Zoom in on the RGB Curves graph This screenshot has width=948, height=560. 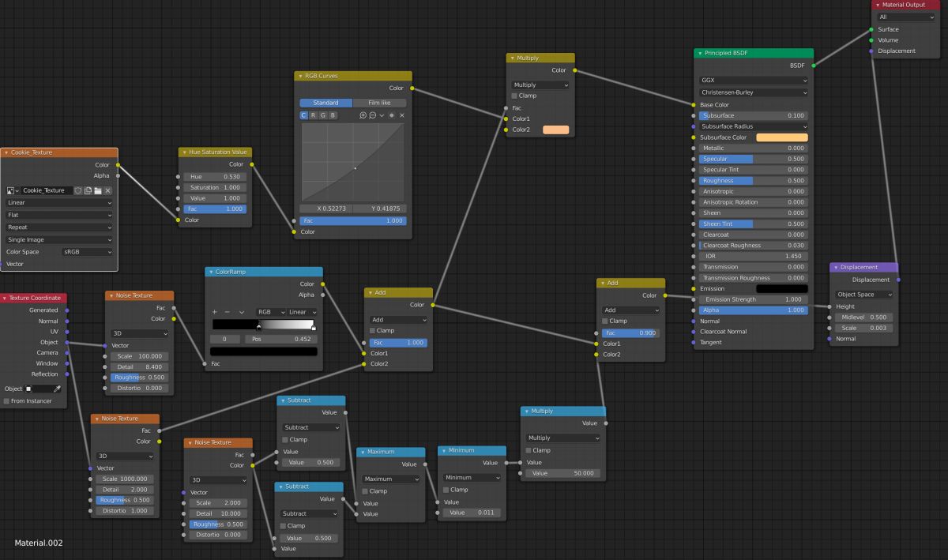(x=363, y=115)
